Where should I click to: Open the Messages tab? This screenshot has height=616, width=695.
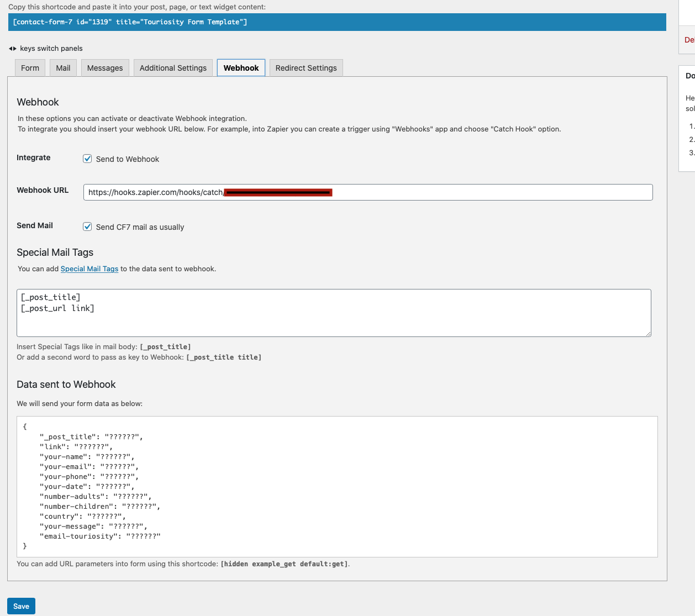105,68
